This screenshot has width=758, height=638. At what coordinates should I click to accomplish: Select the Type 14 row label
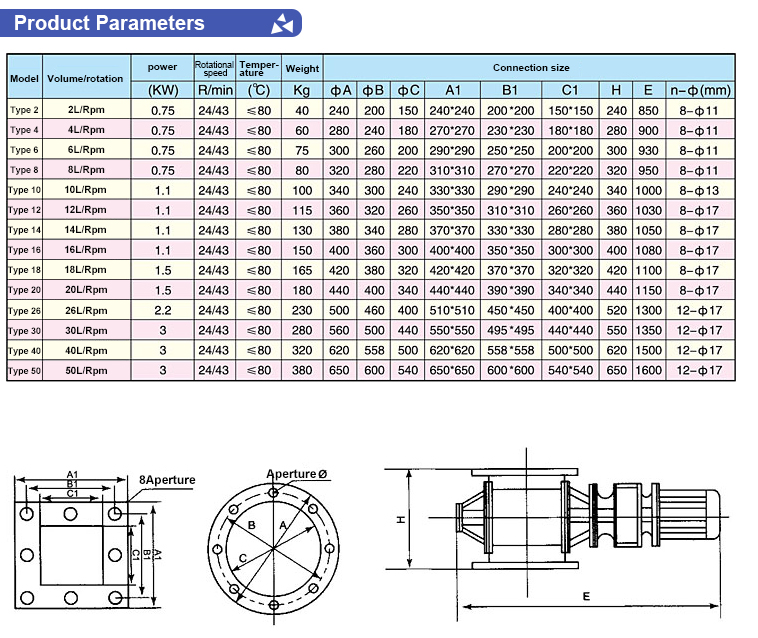(24, 230)
